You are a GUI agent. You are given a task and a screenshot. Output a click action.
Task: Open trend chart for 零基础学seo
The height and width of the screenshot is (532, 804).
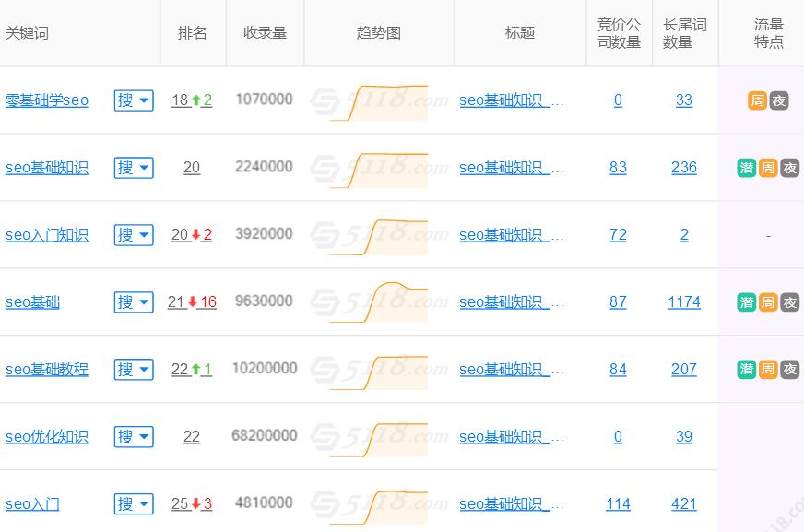pos(378,103)
